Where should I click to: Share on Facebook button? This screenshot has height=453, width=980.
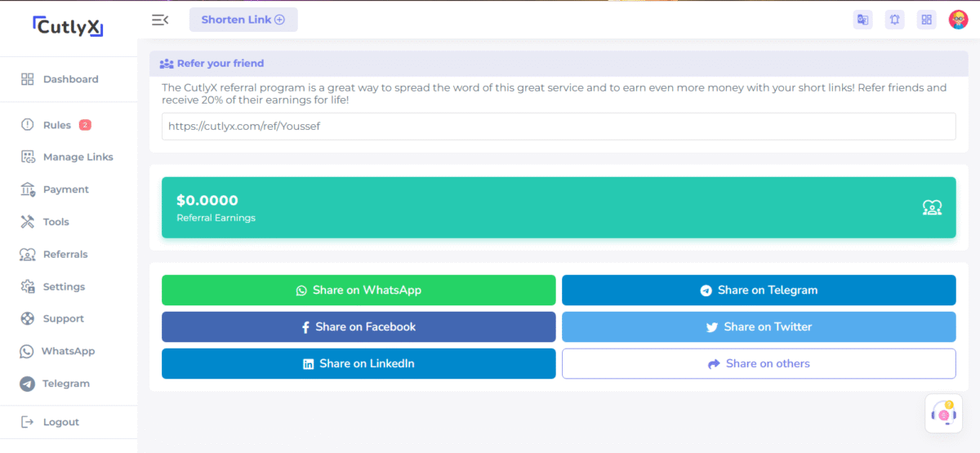[359, 326]
